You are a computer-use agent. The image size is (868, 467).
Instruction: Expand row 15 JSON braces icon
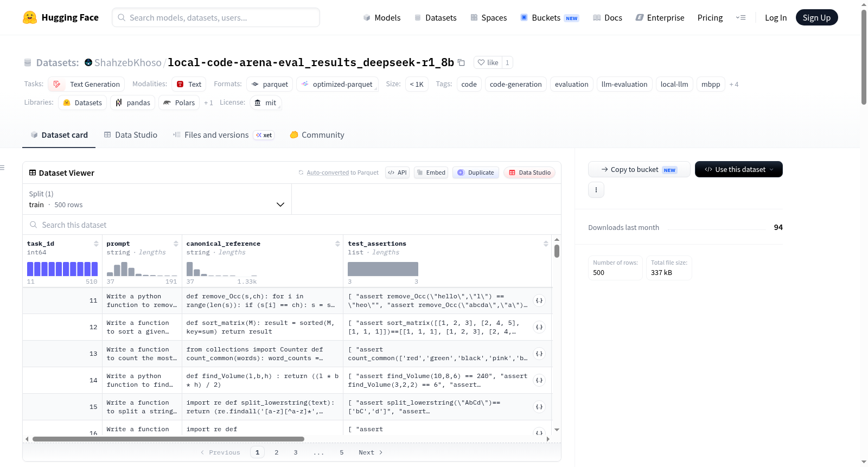pos(539,407)
